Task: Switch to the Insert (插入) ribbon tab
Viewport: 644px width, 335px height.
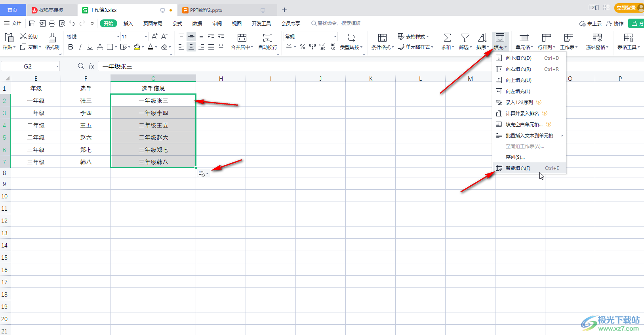Action: click(128, 23)
